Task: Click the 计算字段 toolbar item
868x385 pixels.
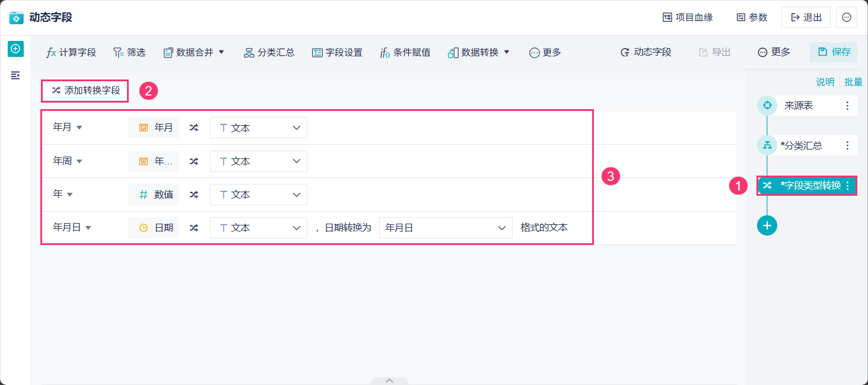Action: pos(71,52)
